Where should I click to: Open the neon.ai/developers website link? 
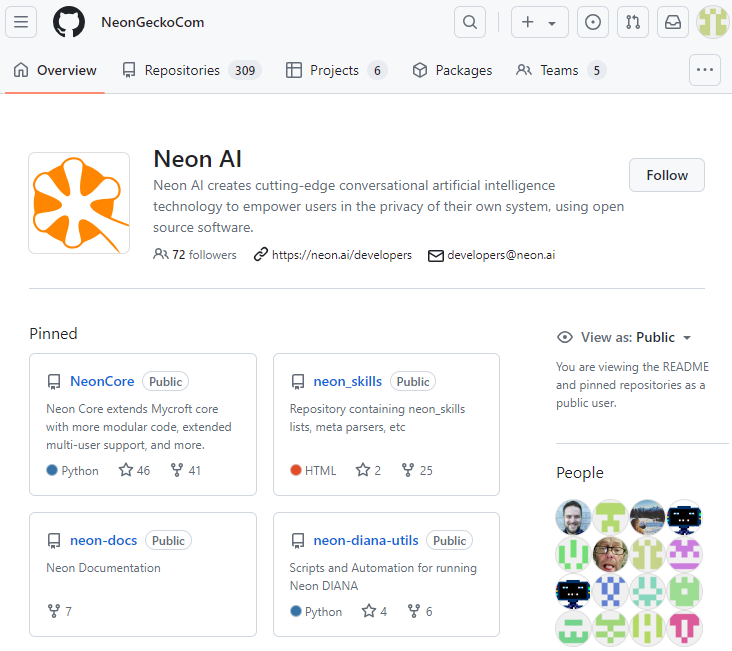341,255
